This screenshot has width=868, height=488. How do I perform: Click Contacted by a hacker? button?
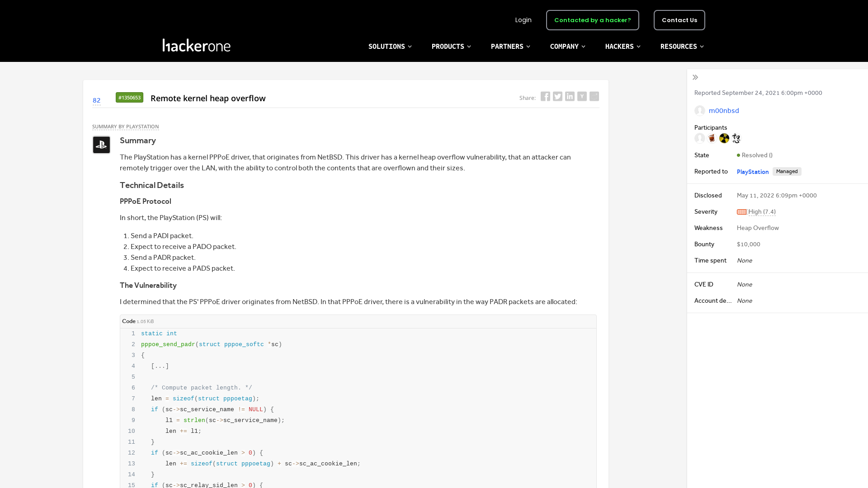tap(592, 20)
